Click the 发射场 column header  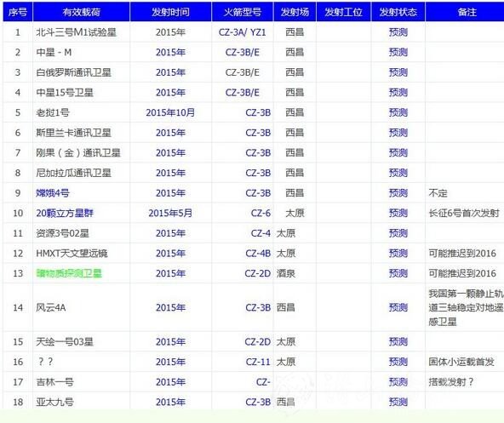[295, 12]
